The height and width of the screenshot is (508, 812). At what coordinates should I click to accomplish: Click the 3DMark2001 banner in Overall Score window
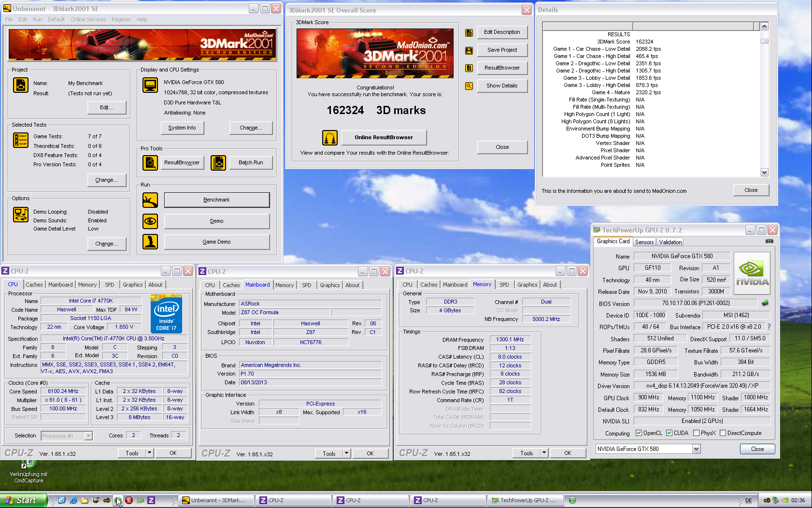(x=375, y=53)
